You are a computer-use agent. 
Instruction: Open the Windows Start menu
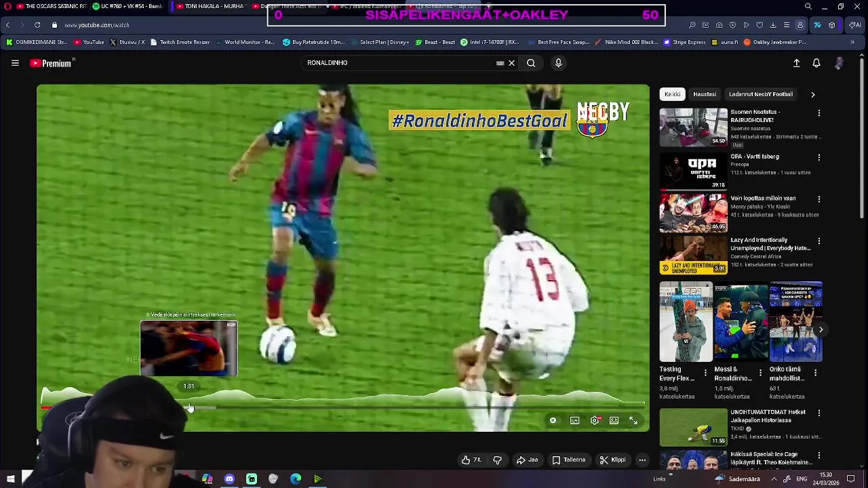point(10,479)
